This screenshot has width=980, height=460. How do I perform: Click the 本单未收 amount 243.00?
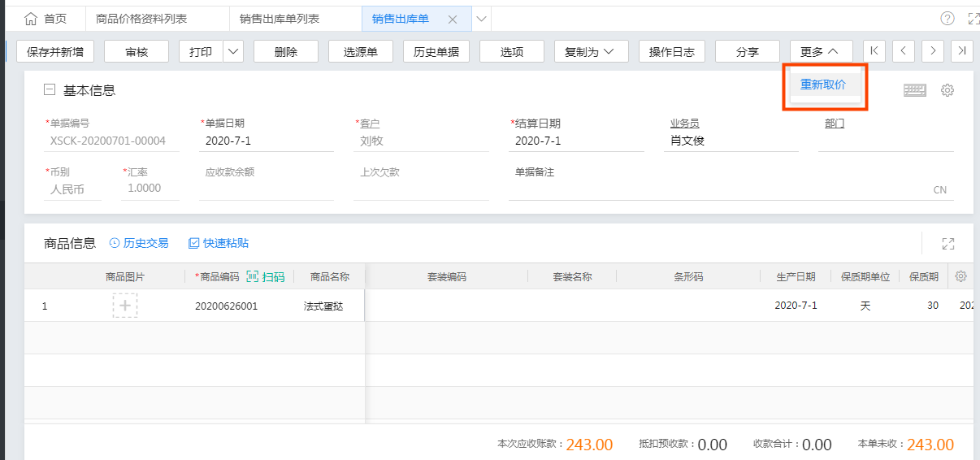[930, 445]
